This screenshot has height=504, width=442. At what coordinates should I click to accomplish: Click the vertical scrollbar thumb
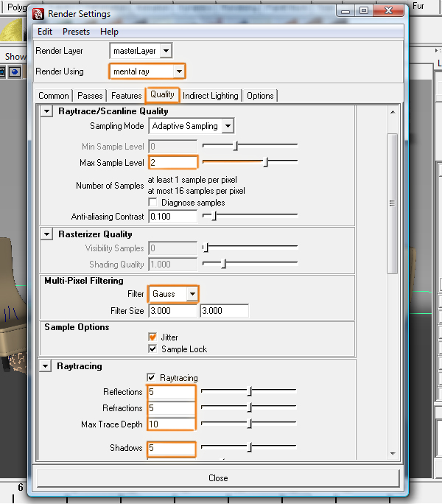point(392,203)
